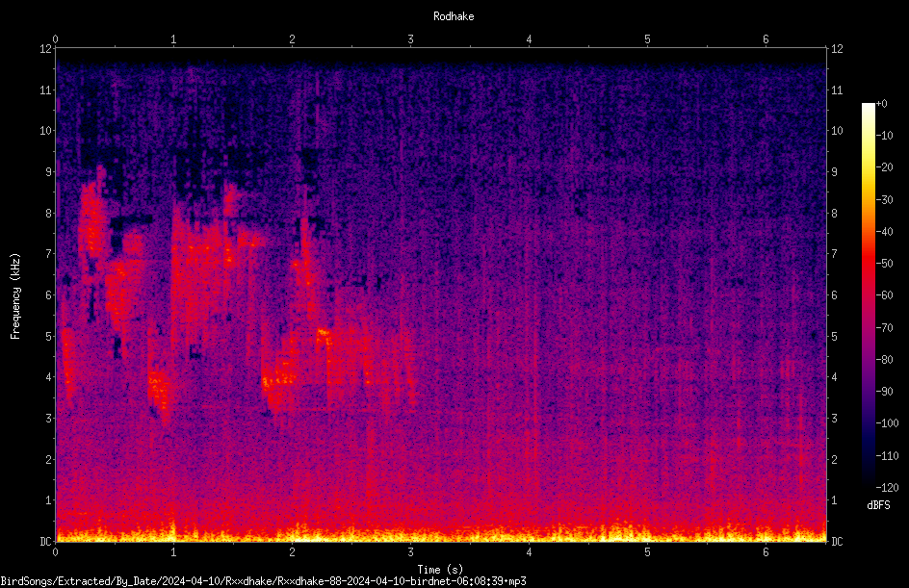909x588 pixels.
Task: Click the 5 kHz tick on left axis
Action: tap(49, 336)
